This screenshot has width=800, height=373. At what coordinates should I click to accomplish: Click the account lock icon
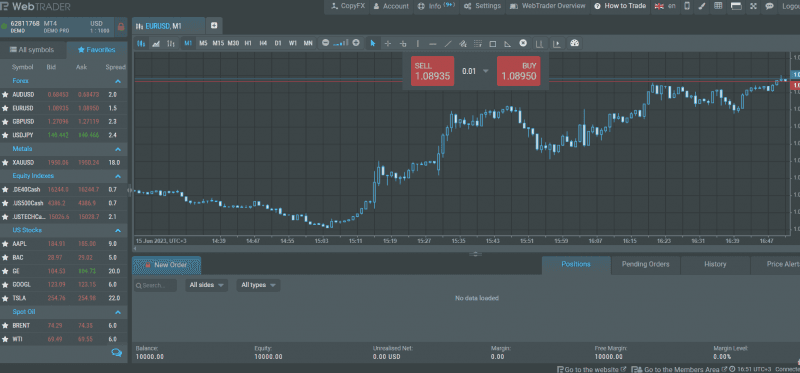click(x=121, y=27)
